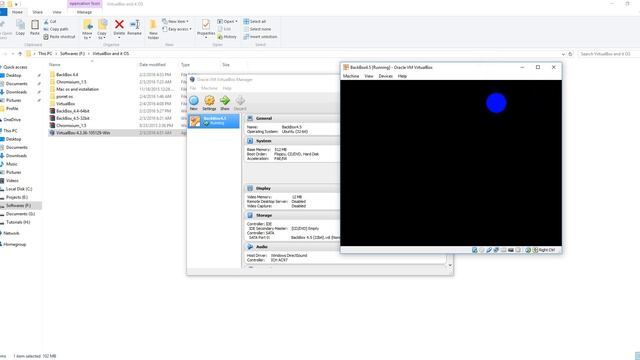Click the Audio section icon in VM details
This screenshot has height=360, width=640.
tap(250, 247)
